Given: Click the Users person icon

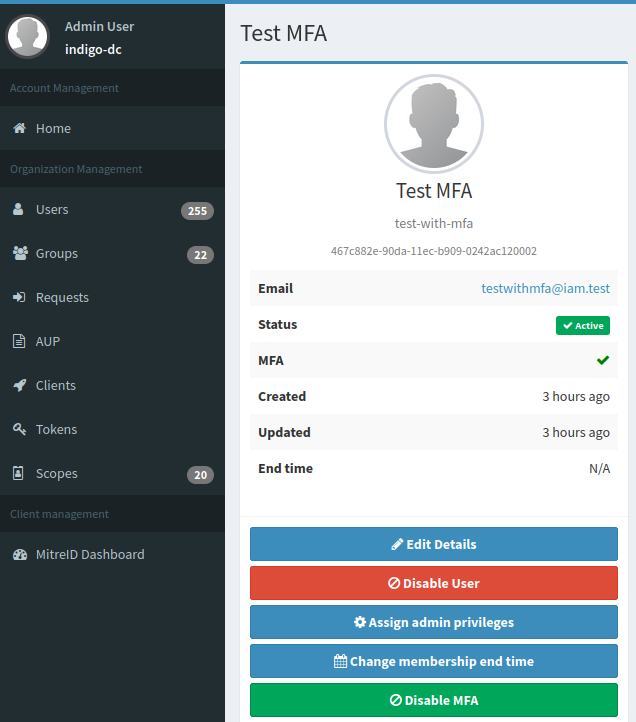Looking at the screenshot, I should tap(18, 209).
